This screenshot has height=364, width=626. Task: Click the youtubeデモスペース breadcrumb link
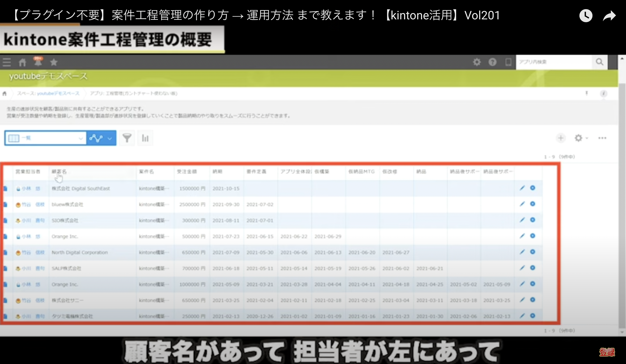pos(58,94)
